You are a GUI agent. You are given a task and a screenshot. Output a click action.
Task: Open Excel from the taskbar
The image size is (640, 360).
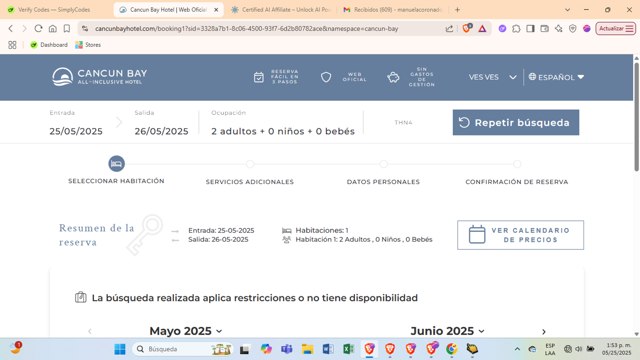348,349
